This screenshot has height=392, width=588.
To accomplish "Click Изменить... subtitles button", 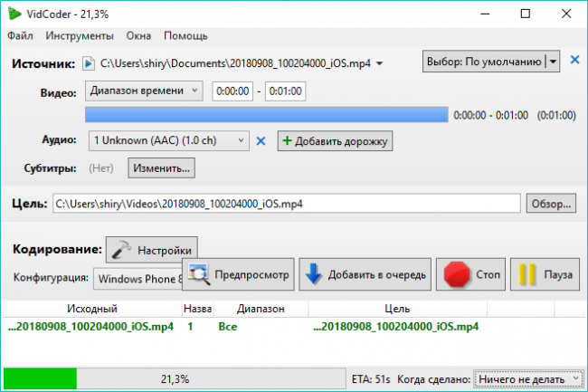I will coord(161,168).
